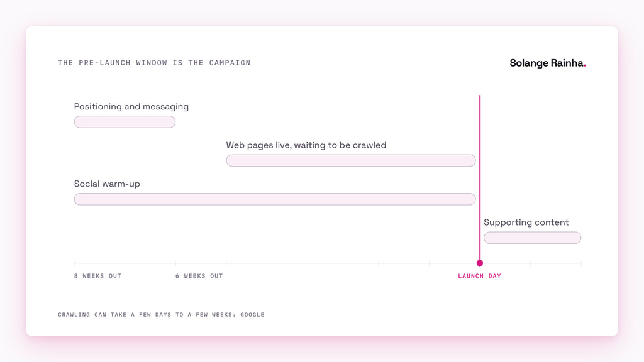Click the Solange Rainha logo text

point(548,63)
